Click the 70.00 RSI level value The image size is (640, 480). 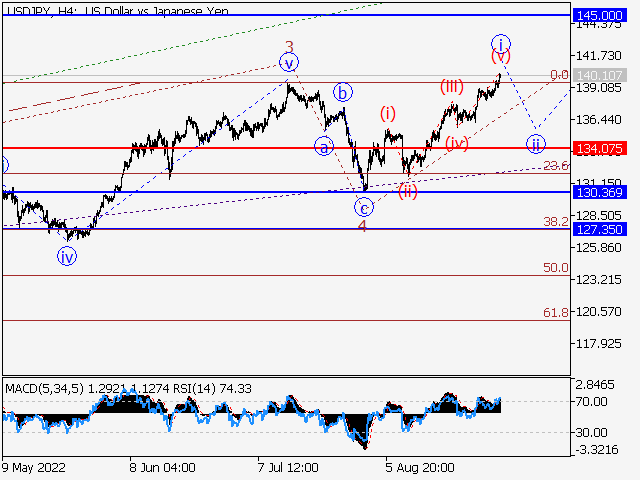tap(591, 402)
